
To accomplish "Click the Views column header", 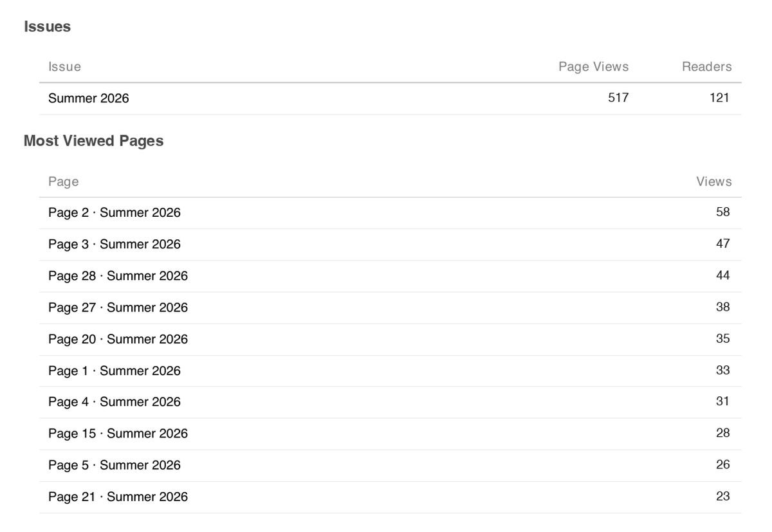I will 713,182.
